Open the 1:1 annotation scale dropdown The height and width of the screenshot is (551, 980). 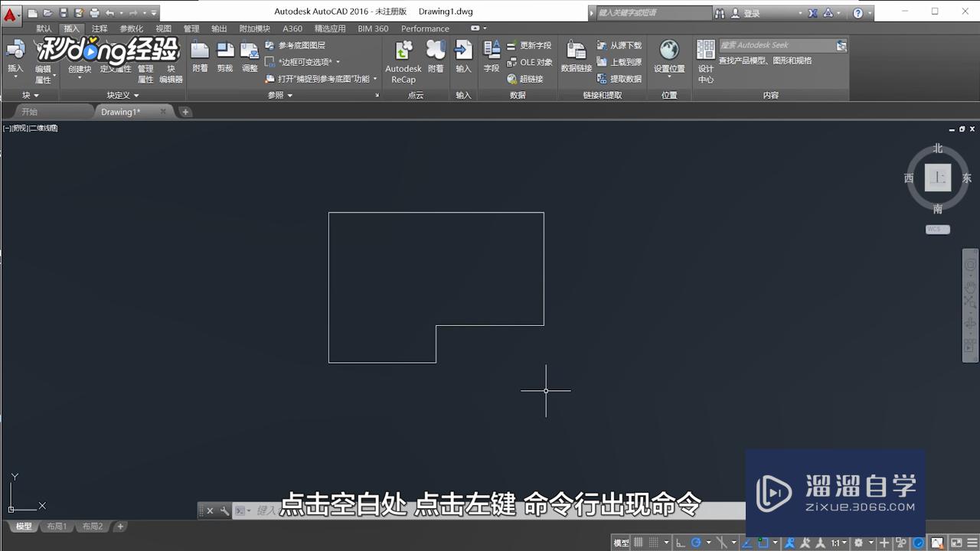point(836,542)
